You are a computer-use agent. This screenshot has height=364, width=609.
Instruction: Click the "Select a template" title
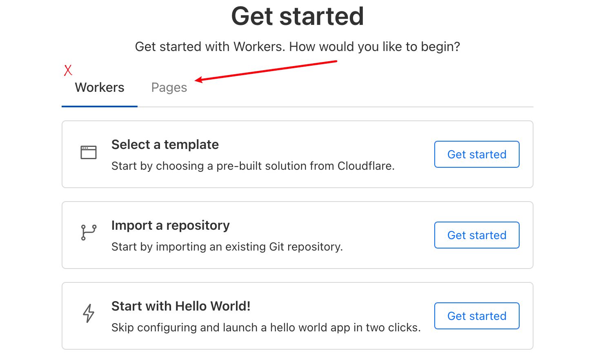[x=165, y=144]
